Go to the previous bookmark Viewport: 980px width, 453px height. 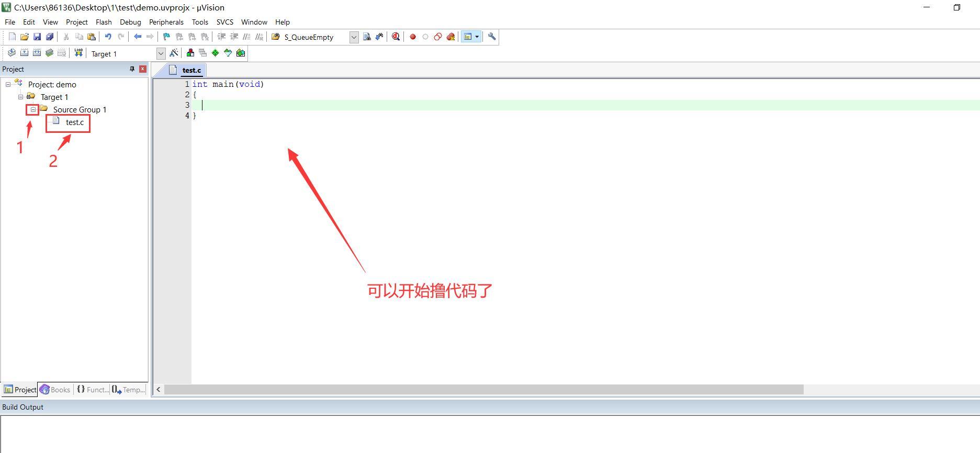pos(179,37)
